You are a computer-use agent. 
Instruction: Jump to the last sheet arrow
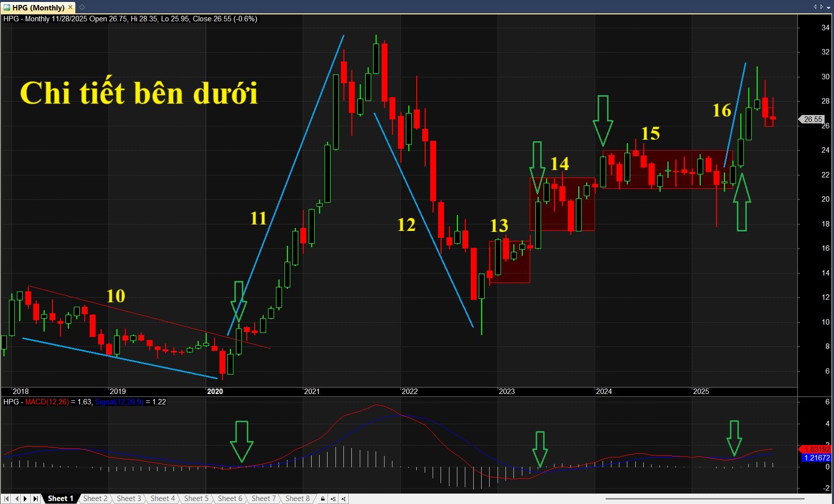36,499
